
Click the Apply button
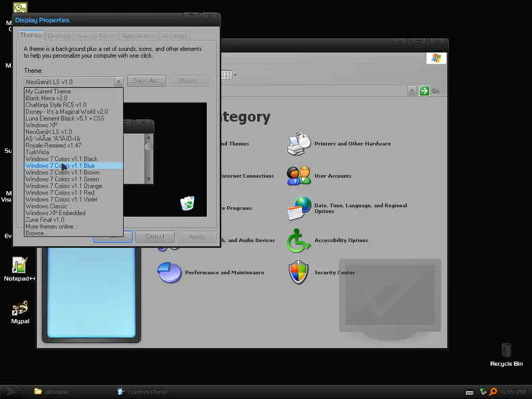(197, 236)
